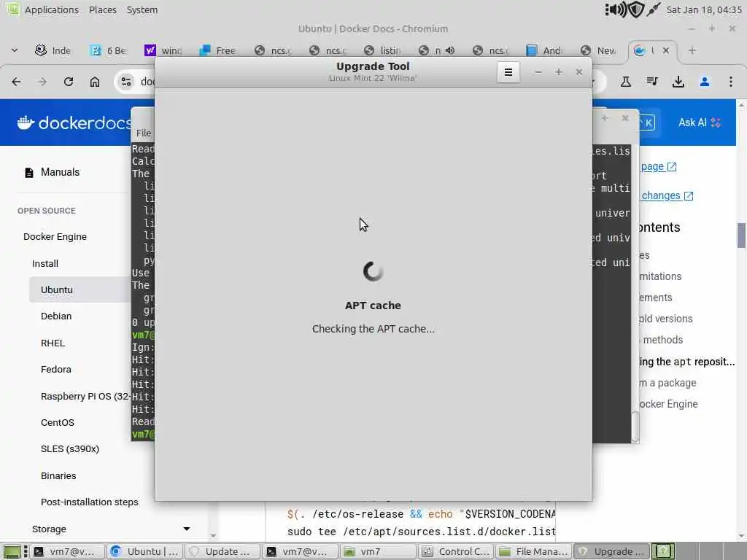The width and height of the screenshot is (747, 560).
Task: Open the Places menu in the panel
Action: [x=102, y=9]
